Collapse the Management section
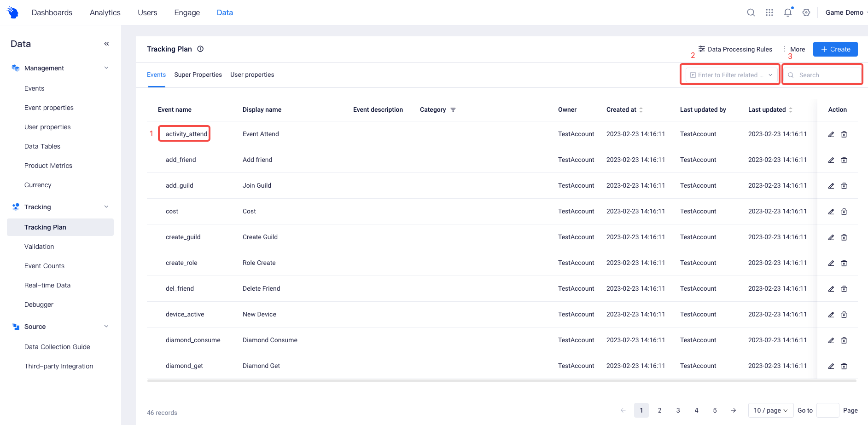 tap(106, 68)
